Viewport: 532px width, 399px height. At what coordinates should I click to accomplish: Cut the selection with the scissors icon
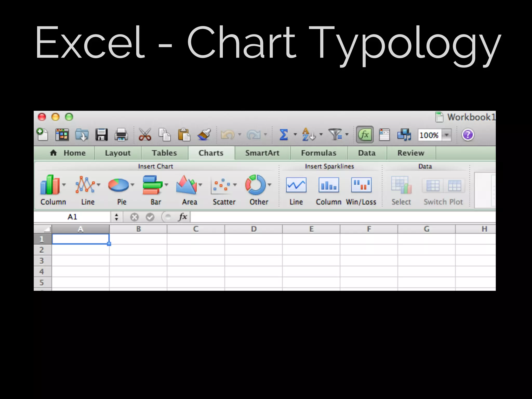pos(145,135)
